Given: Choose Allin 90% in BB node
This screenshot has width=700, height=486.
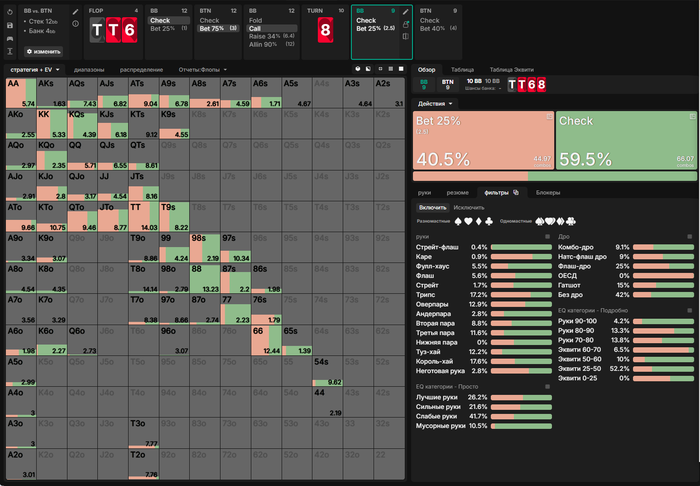Looking at the screenshot, I should [271, 44].
